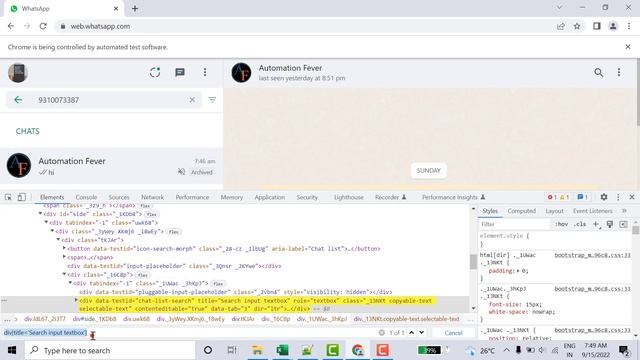The image size is (640, 360).
Task: Open conversation menu for Automation Fever
Action: (x=619, y=73)
